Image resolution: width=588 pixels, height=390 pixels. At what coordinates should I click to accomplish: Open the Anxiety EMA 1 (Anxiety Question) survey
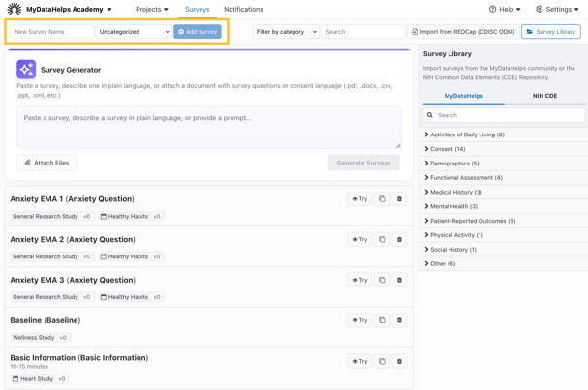click(72, 199)
